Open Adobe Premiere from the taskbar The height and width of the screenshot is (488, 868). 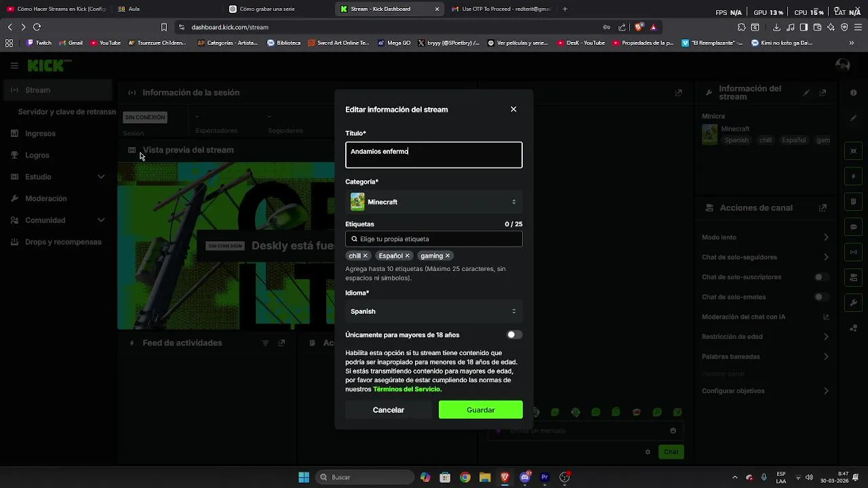(545, 477)
